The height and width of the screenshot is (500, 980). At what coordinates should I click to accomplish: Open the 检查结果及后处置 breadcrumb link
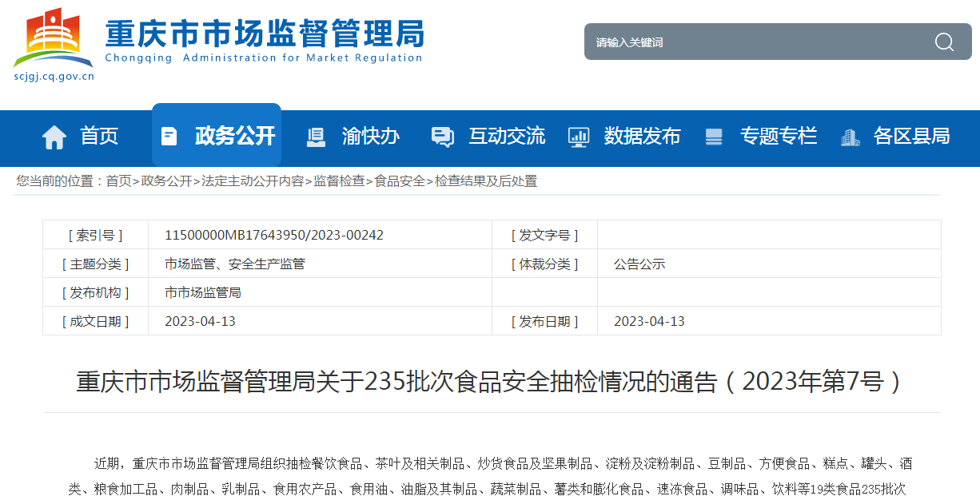pos(486,181)
